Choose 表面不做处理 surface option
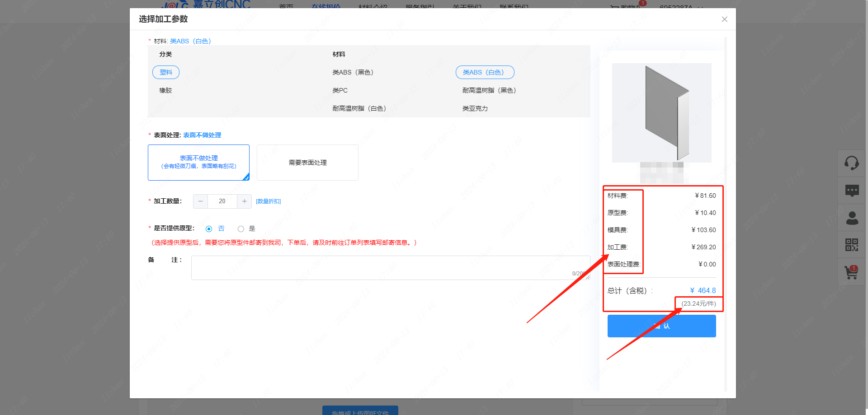The width and height of the screenshot is (868, 415). click(198, 163)
